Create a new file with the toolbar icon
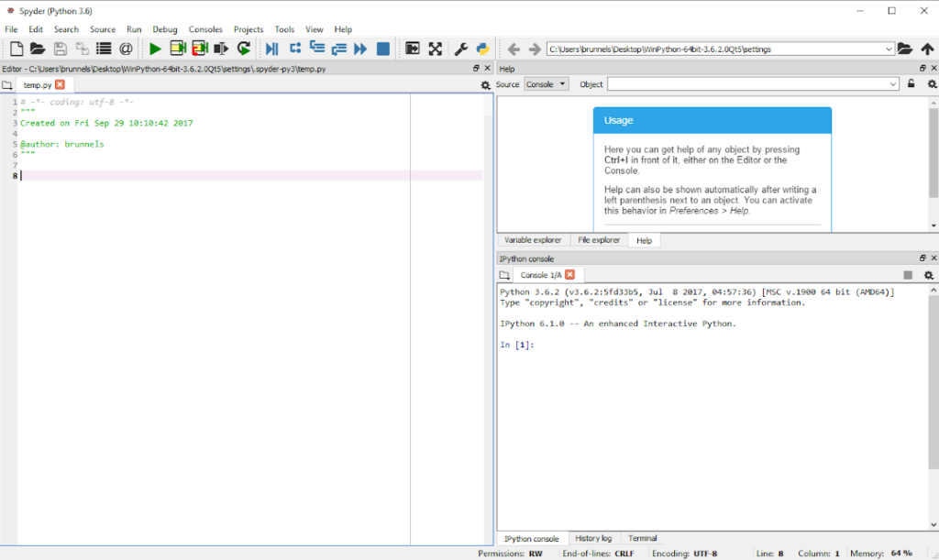The height and width of the screenshot is (560, 939). pos(17,49)
